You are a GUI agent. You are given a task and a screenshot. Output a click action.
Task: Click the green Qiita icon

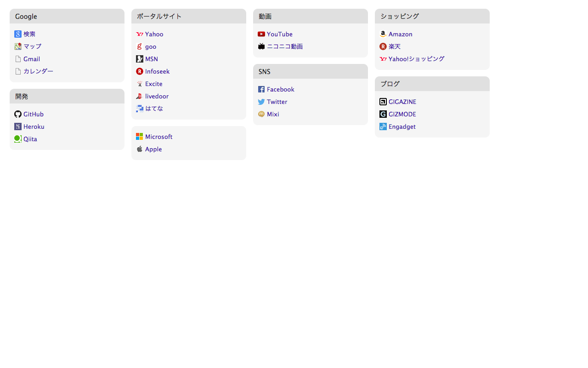(18, 139)
